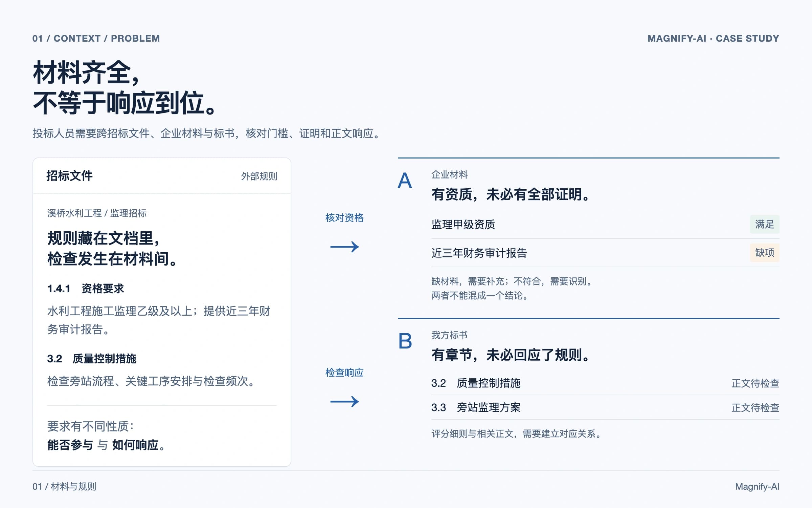Screen dimensions: 812x508
Task: Click the arrow under 核对资格
Action: pyautogui.click(x=344, y=247)
